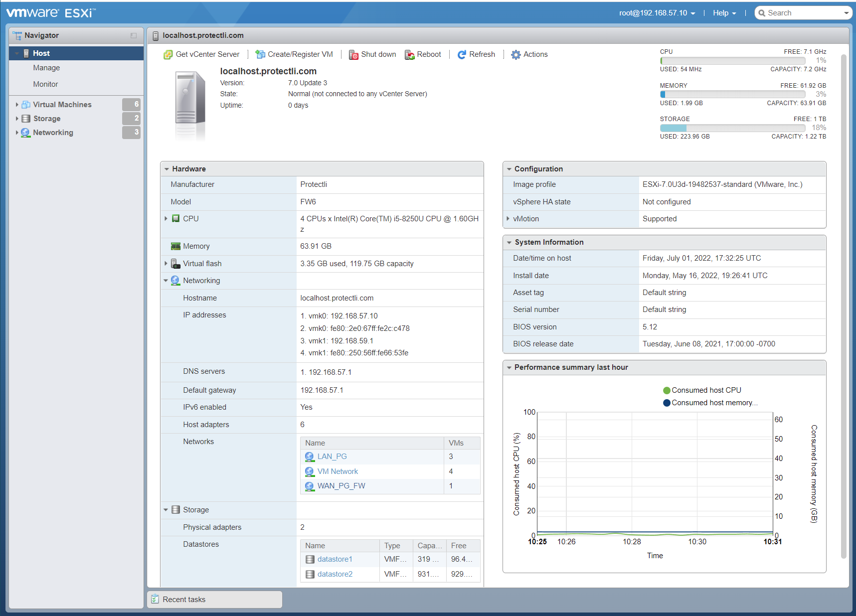Open the Actions gear icon

pyautogui.click(x=516, y=55)
